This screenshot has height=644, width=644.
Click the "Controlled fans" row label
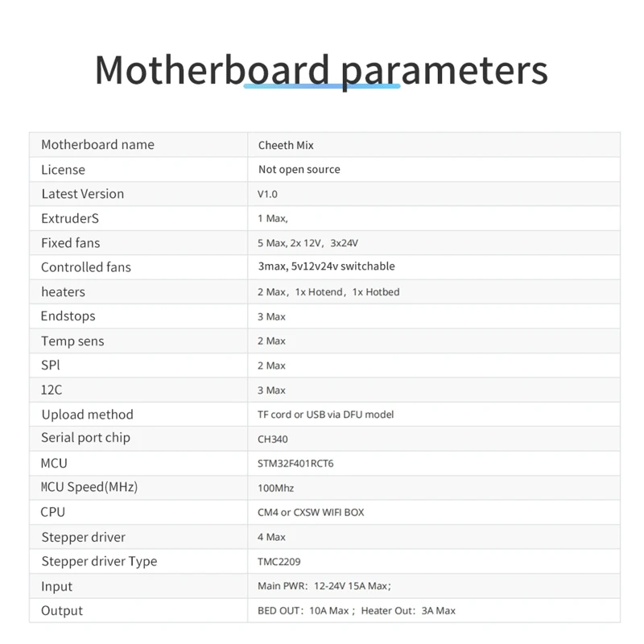(x=86, y=267)
